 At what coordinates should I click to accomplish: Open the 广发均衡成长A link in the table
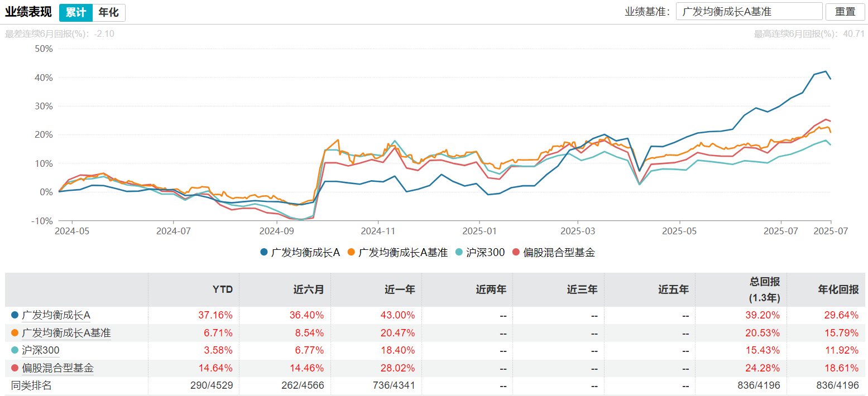click(x=56, y=315)
